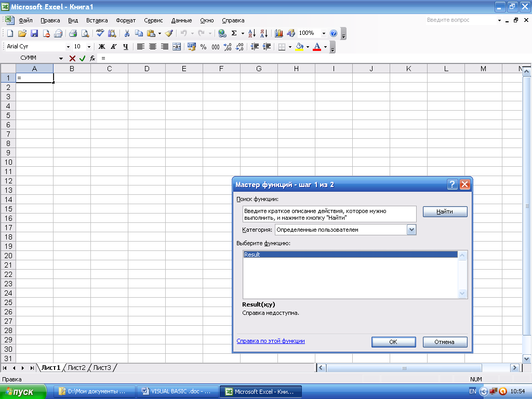
Task: Switch to the Лист3 sheet tab
Action: [x=102, y=367]
